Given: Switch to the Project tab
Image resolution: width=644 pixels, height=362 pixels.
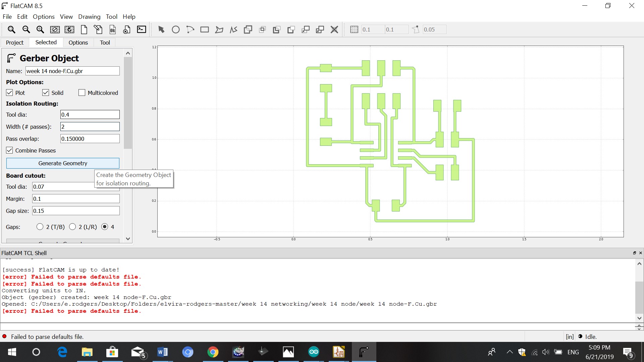Looking at the screenshot, I should point(15,43).
